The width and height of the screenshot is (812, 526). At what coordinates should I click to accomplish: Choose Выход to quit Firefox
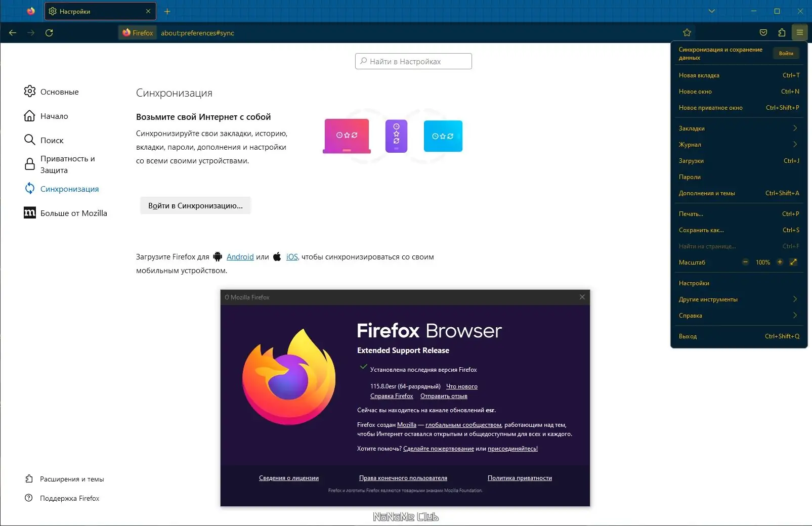[x=739, y=336]
